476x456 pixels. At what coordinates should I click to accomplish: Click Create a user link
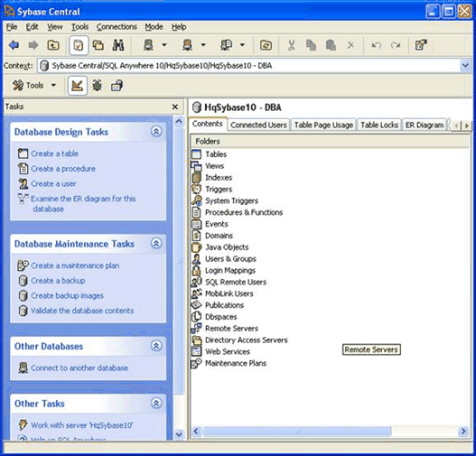(x=53, y=184)
